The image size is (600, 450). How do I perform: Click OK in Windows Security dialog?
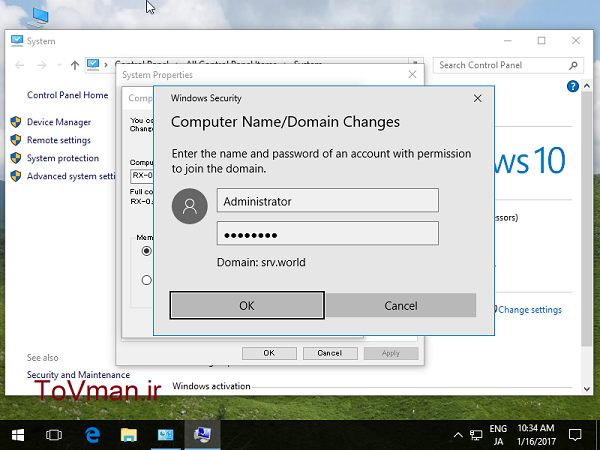(247, 305)
